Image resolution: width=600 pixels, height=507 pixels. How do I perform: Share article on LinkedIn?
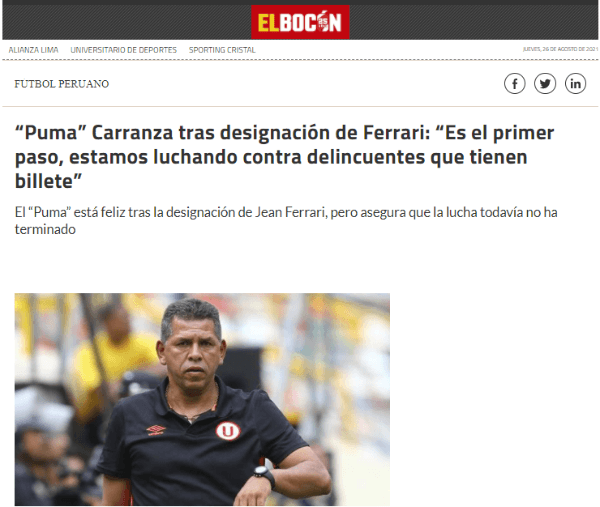point(576,83)
